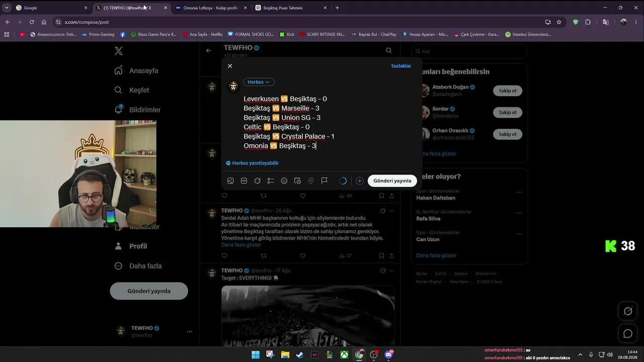This screenshot has width=644, height=362.
Task: Bookmark the Serdal Adalı post
Action: (x=381, y=255)
